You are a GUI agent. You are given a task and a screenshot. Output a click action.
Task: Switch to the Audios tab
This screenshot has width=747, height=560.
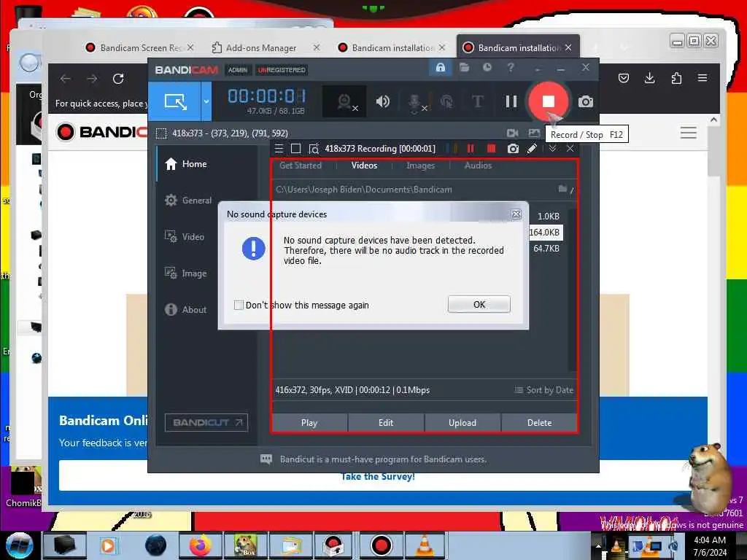tap(478, 166)
